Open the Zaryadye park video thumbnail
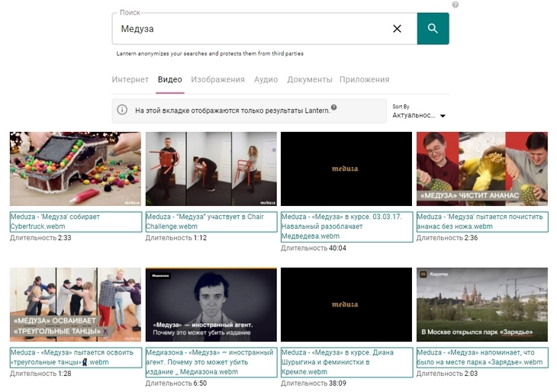This screenshot has height=392, width=557. click(x=481, y=304)
